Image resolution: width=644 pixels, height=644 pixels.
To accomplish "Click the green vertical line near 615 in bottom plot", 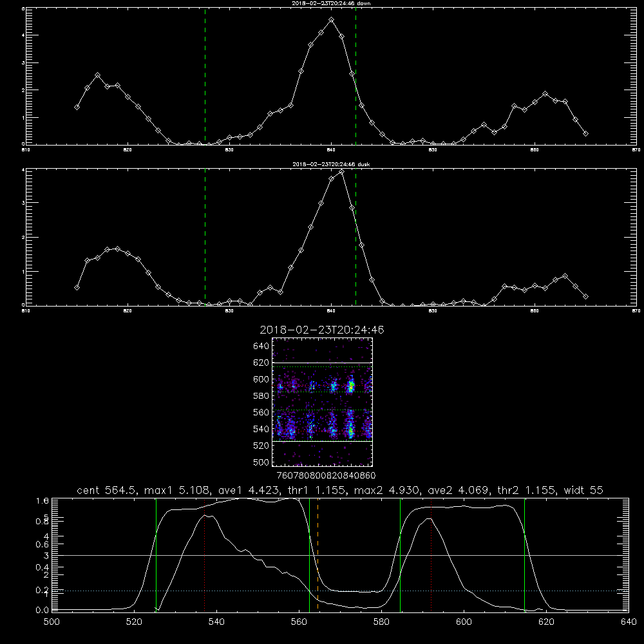I will 524,554.
